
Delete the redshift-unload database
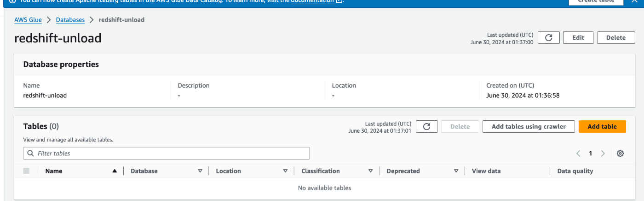click(x=616, y=38)
